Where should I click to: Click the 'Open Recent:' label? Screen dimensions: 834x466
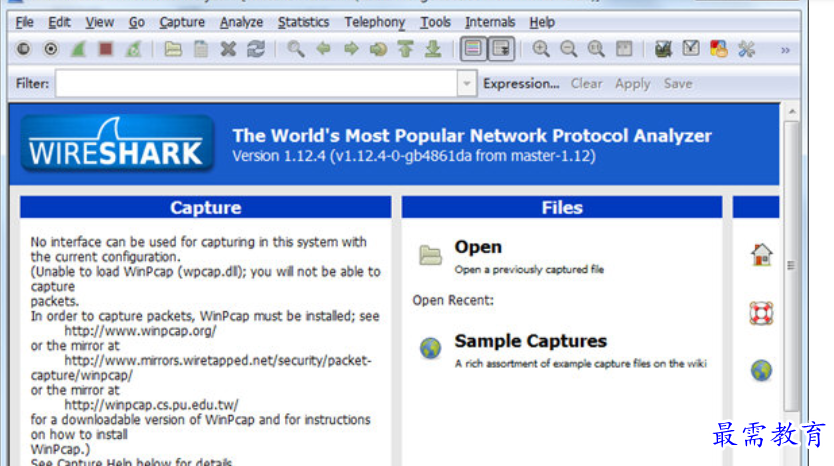pyautogui.click(x=453, y=301)
